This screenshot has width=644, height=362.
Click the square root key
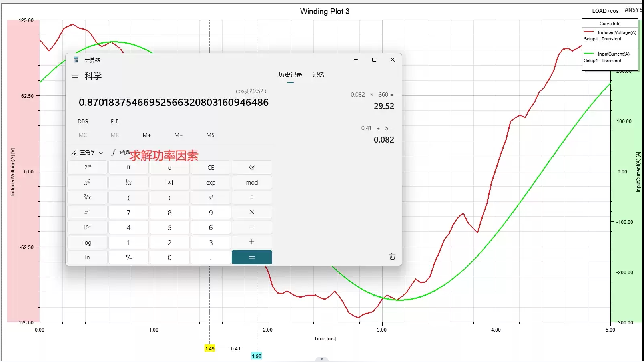click(x=87, y=197)
